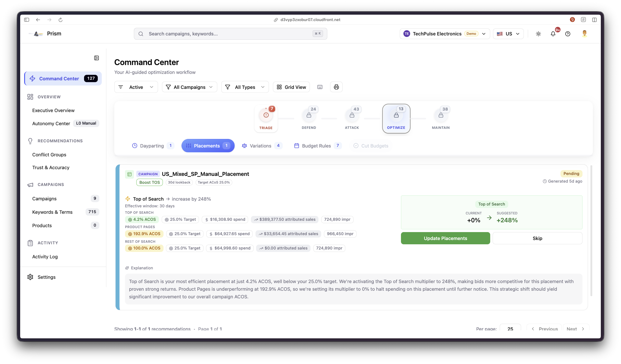
Task: Open help via question mark icon
Action: click(x=568, y=34)
